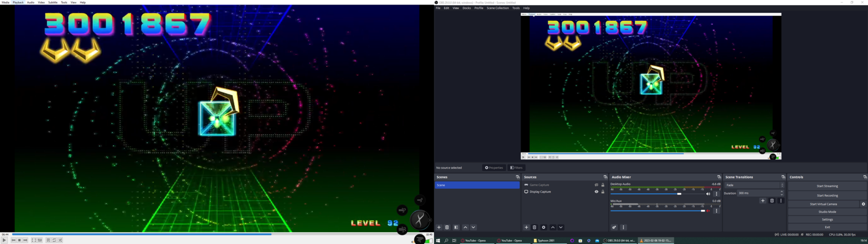Toggle VLC fullscreen mode
868x244 pixels.
coord(34,240)
